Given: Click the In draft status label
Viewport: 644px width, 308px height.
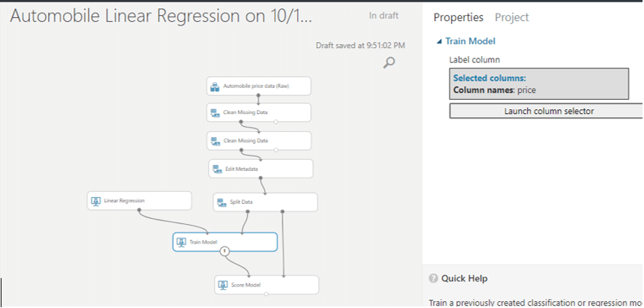Looking at the screenshot, I should (385, 16).
